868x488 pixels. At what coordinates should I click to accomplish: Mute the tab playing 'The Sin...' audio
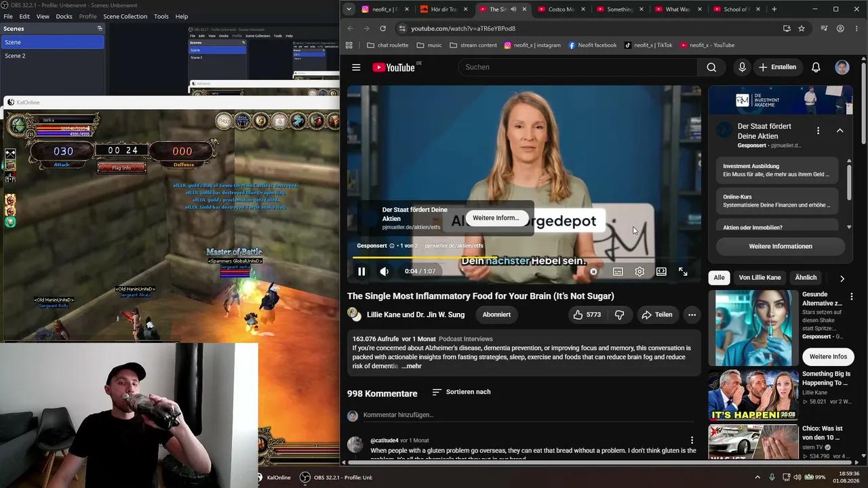coord(513,9)
